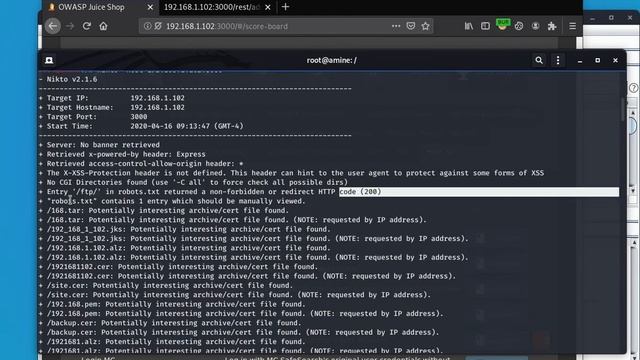Click the first '/168.tar' line
The image size is (640, 360).
[x=164, y=211]
